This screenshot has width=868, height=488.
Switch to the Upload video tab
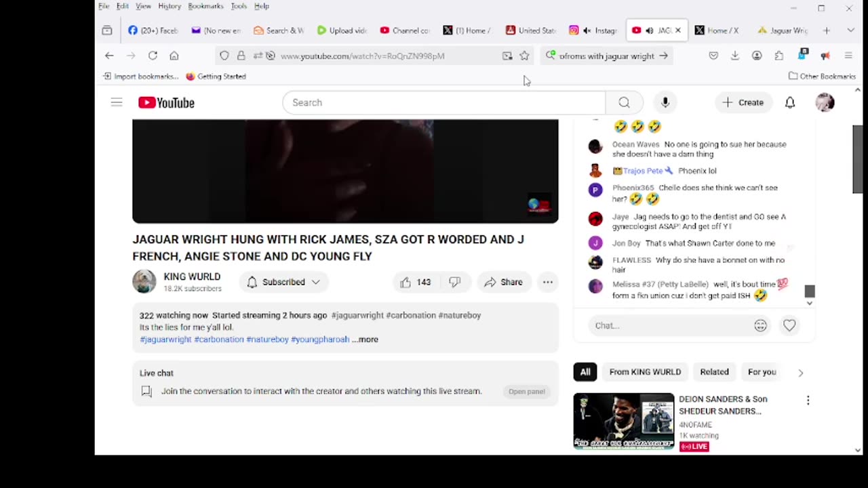342,30
